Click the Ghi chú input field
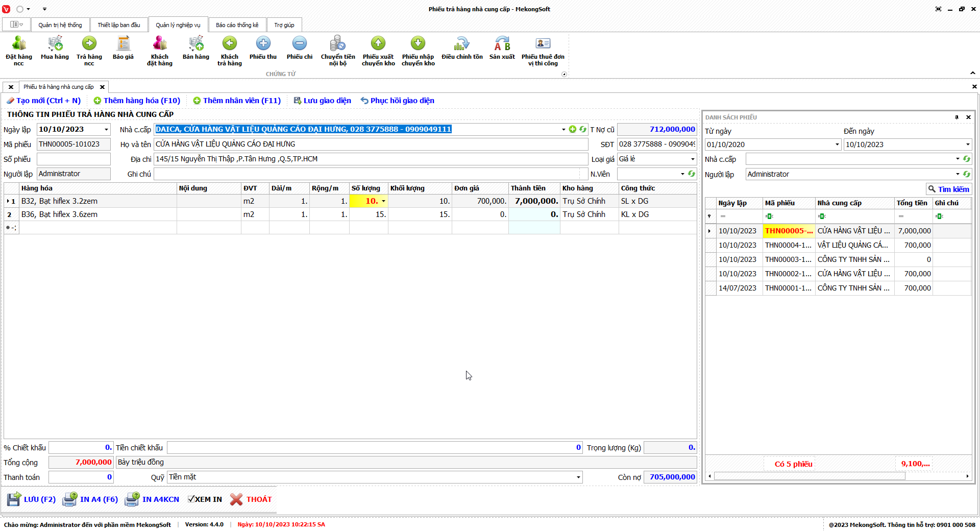This screenshot has height=531, width=980. tap(366, 174)
